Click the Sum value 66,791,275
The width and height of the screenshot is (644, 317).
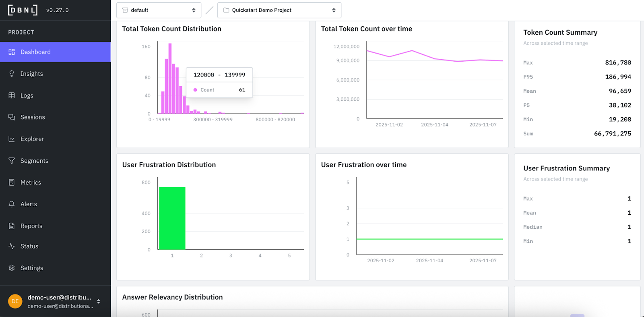click(613, 133)
